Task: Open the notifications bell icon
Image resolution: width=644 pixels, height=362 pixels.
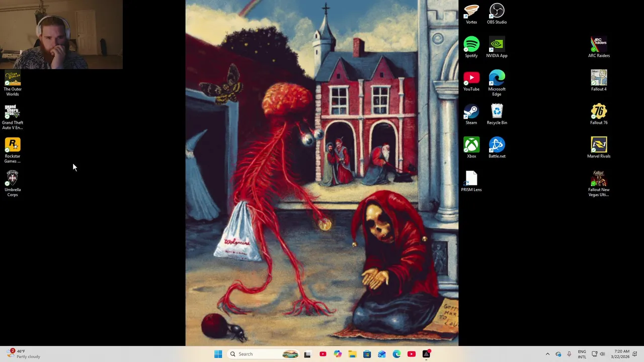Action: coord(635,354)
